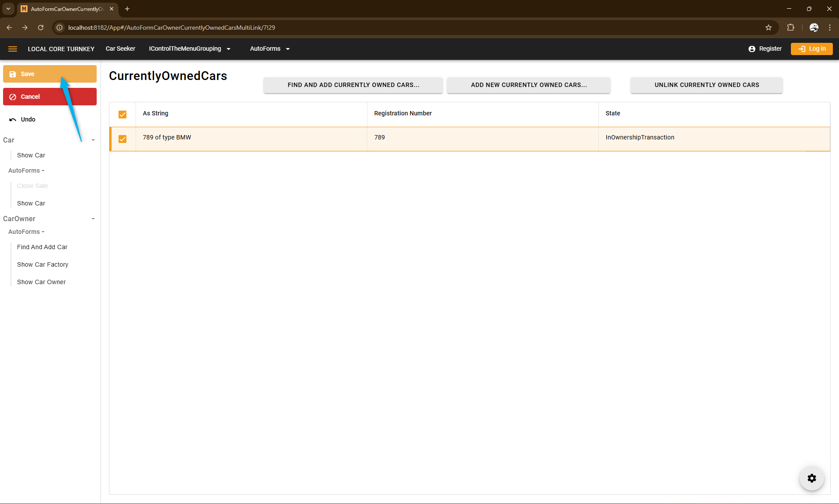This screenshot has height=504, width=839.
Task: Collapse the CarOwner sidebar section
Action: pos(93,219)
